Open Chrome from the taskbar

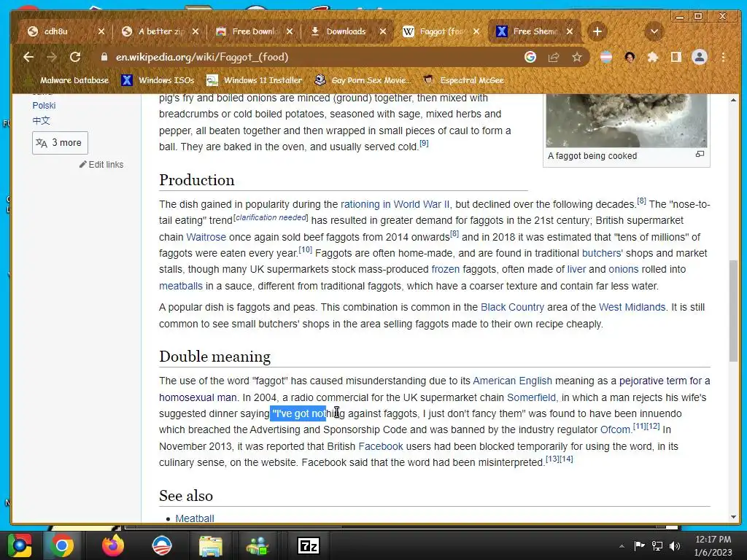(61, 545)
